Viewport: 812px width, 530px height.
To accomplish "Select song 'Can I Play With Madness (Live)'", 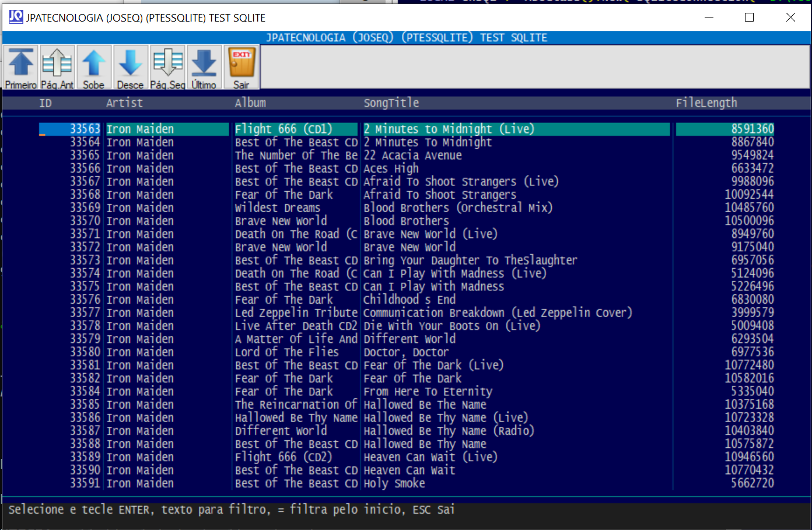I will click(455, 273).
